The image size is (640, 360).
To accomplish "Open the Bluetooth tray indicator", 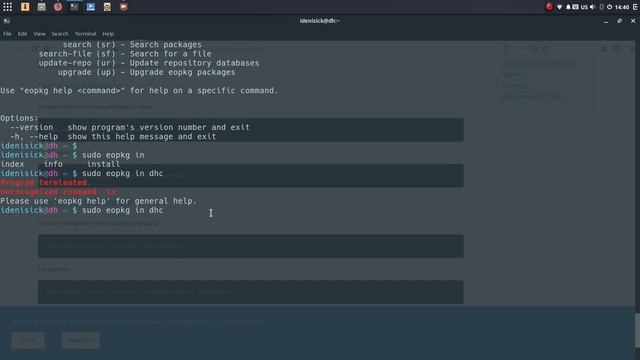I will pos(601,7).
